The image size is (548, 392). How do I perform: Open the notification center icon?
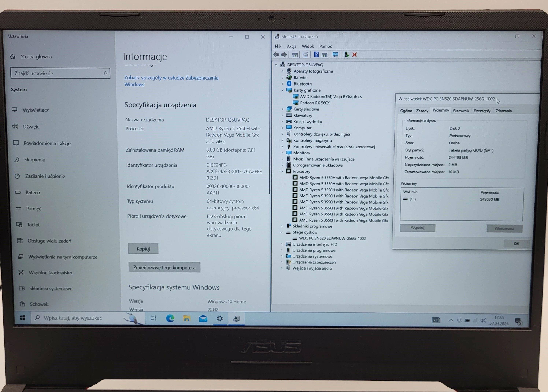coord(518,321)
